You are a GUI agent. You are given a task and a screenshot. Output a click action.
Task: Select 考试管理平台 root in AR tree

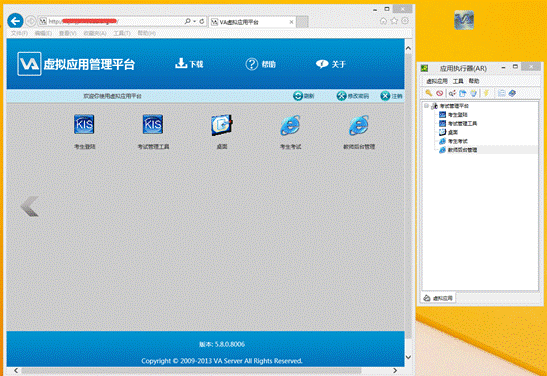[x=454, y=106]
